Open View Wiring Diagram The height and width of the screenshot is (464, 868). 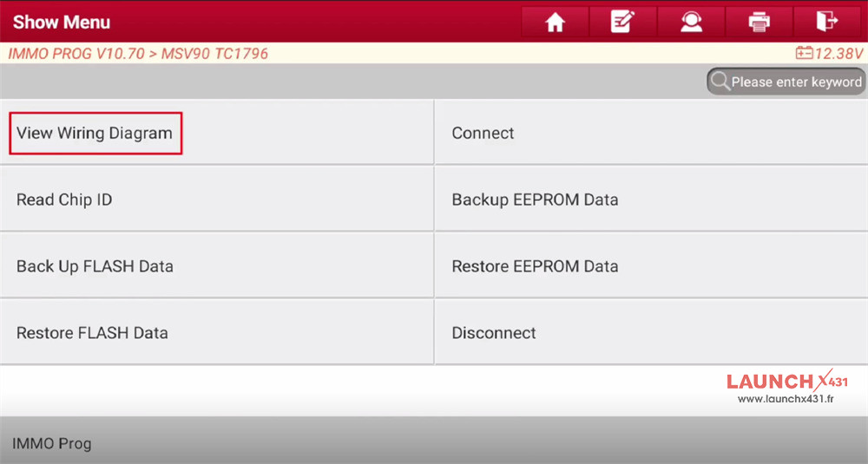point(95,134)
